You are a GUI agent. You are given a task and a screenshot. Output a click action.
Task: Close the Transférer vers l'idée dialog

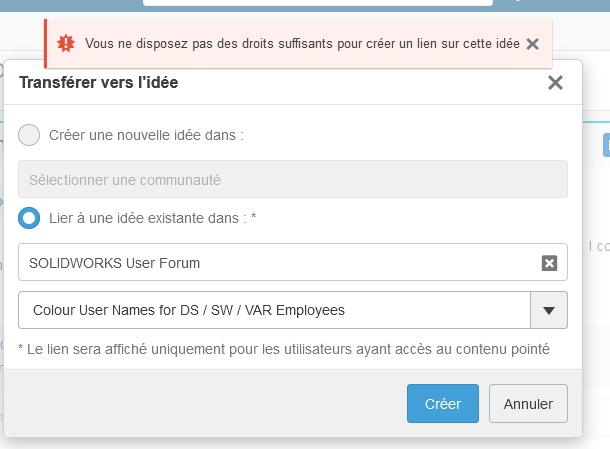[x=556, y=83]
